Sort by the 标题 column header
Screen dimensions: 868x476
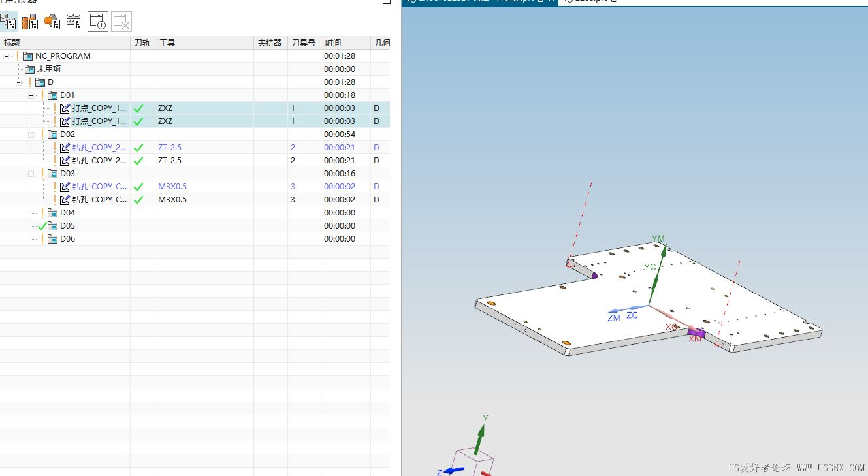point(65,43)
